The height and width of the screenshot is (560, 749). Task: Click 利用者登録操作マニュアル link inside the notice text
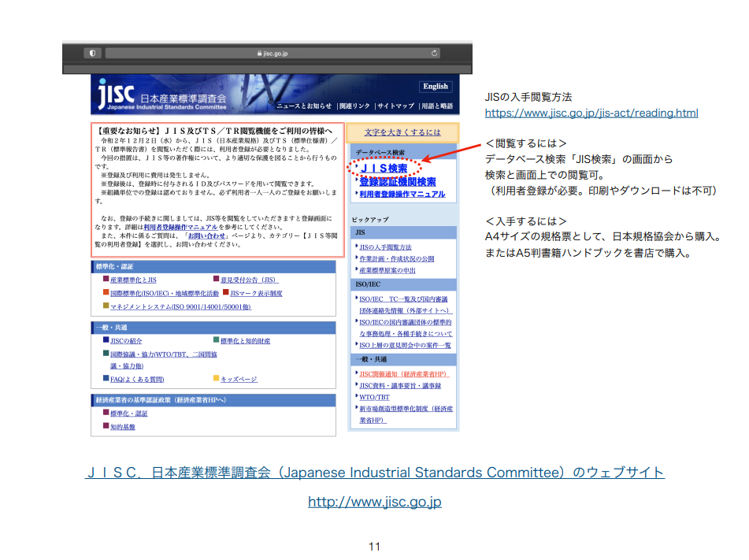(180, 227)
